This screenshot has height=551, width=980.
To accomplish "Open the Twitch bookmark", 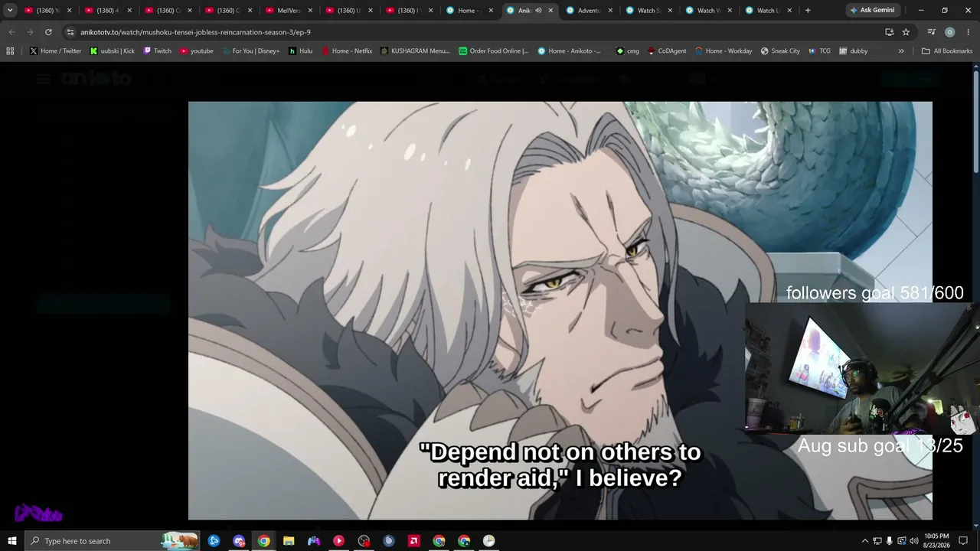I will (x=157, y=51).
